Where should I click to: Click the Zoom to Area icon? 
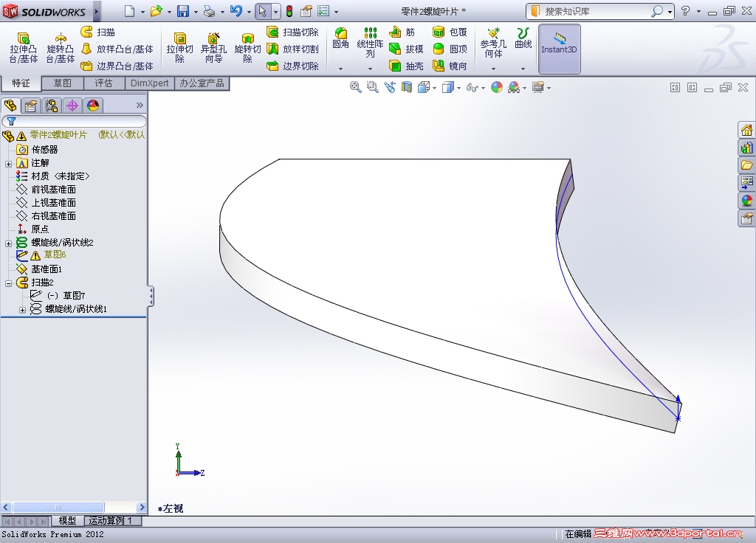coord(372,87)
